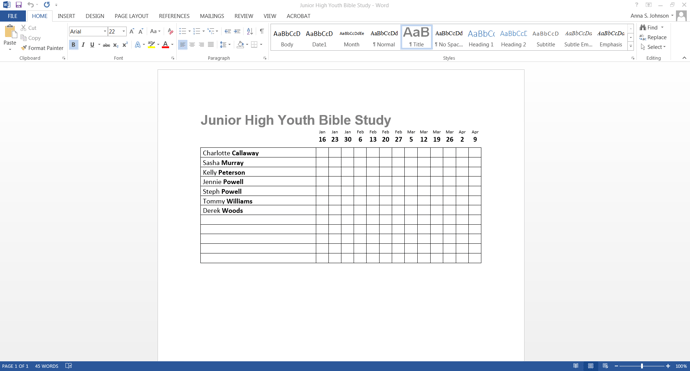The height and width of the screenshot is (371, 690).
Task: Toggle Strikethrough formatting
Action: (x=106, y=44)
